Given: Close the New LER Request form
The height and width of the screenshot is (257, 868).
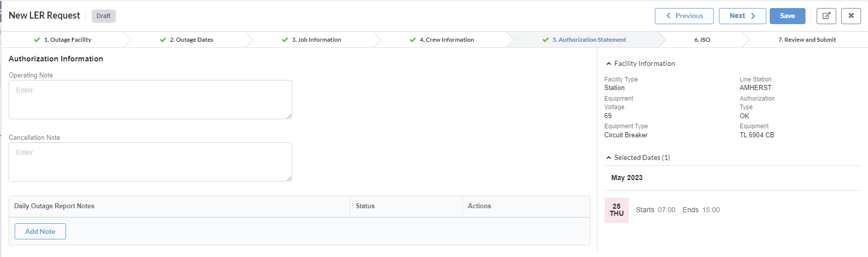Looking at the screenshot, I should coord(851,16).
